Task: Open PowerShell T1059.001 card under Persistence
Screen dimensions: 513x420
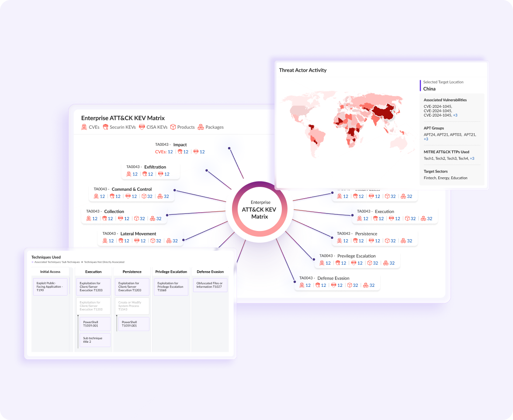Action: click(x=133, y=324)
